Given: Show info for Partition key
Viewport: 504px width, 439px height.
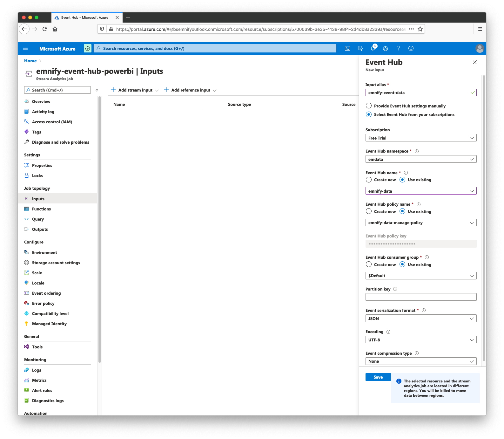Looking at the screenshot, I should pos(395,289).
